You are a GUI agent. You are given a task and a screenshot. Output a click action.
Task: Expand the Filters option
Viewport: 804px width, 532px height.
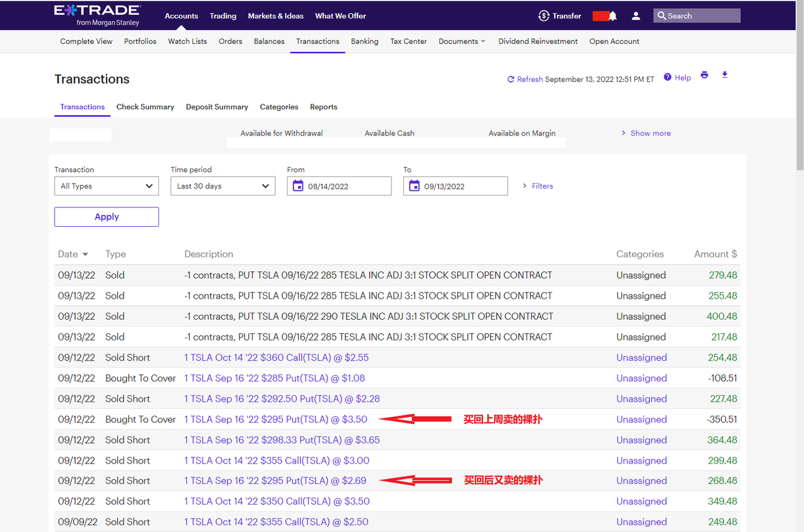pyautogui.click(x=538, y=186)
